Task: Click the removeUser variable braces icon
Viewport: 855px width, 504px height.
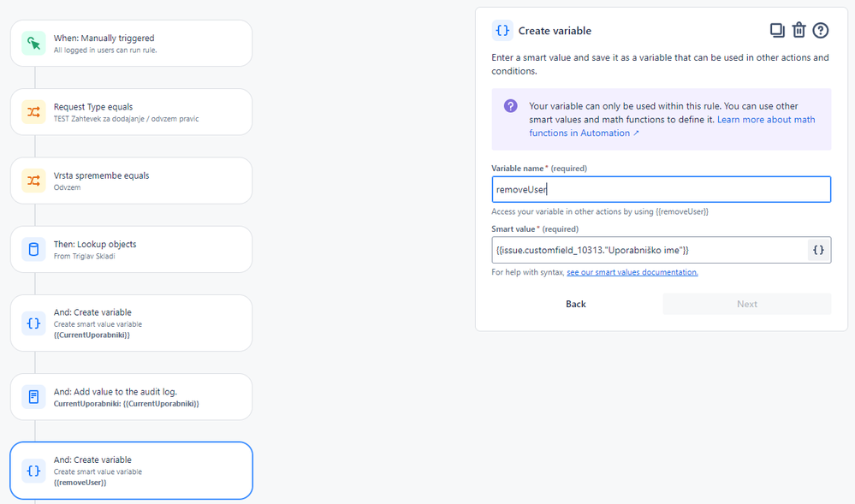Action: [33, 471]
